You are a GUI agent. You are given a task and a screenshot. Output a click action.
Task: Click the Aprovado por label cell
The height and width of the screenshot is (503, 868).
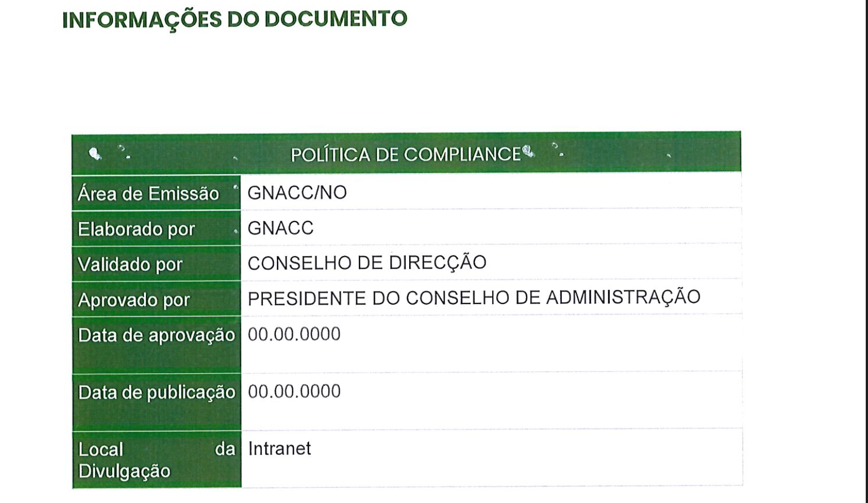134,300
